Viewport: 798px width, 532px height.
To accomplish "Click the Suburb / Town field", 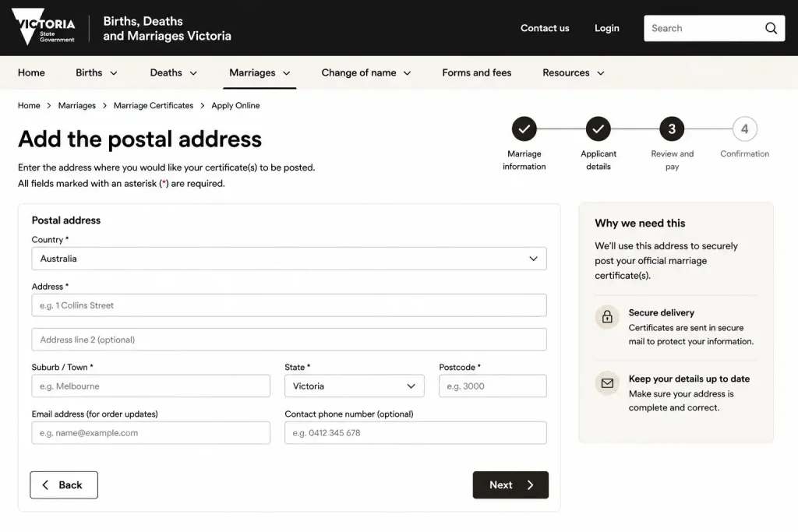I will click(150, 386).
